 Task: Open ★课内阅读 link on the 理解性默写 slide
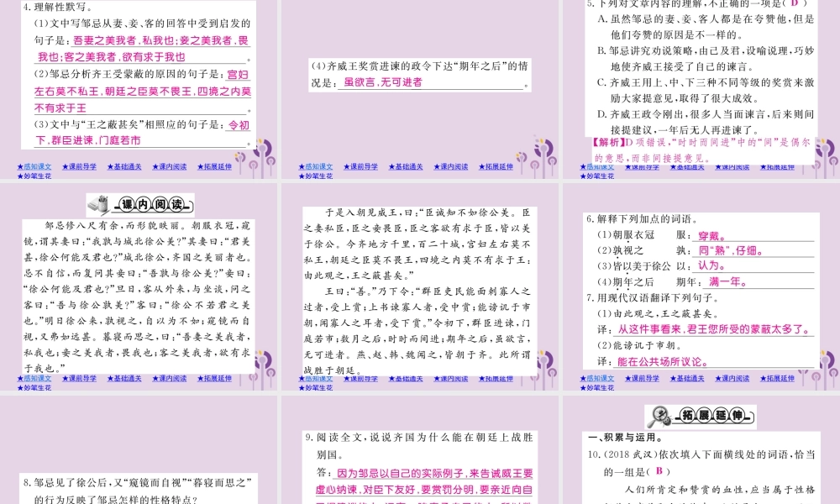point(170,167)
